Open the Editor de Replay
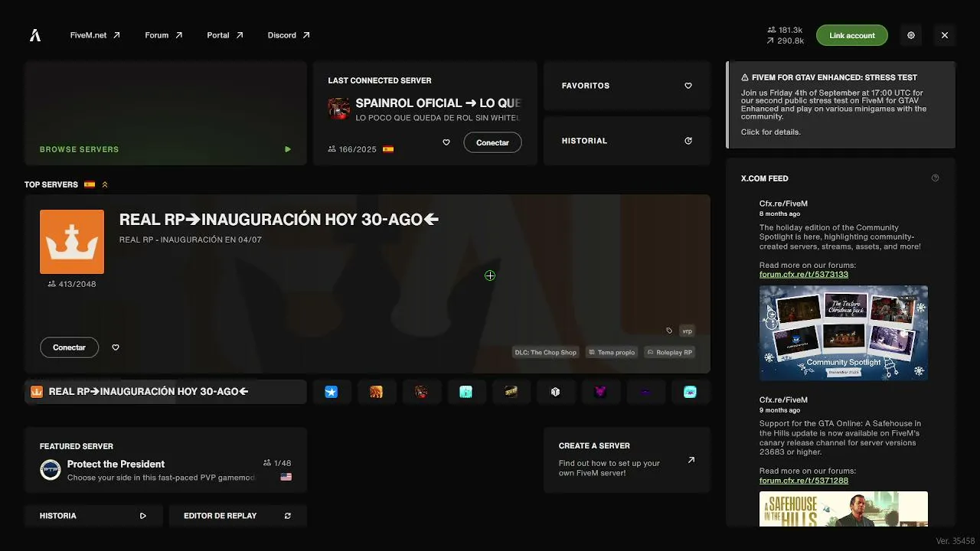Image resolution: width=980 pixels, height=551 pixels. tap(238, 516)
